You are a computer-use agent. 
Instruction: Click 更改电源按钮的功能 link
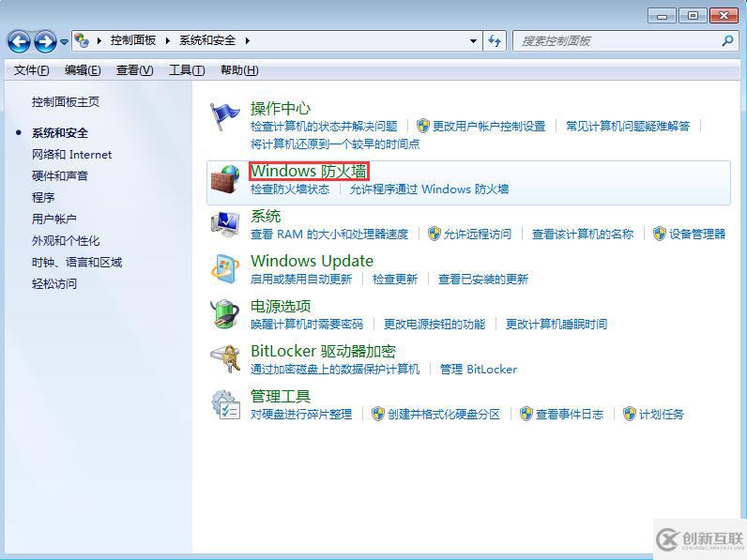[434, 325]
